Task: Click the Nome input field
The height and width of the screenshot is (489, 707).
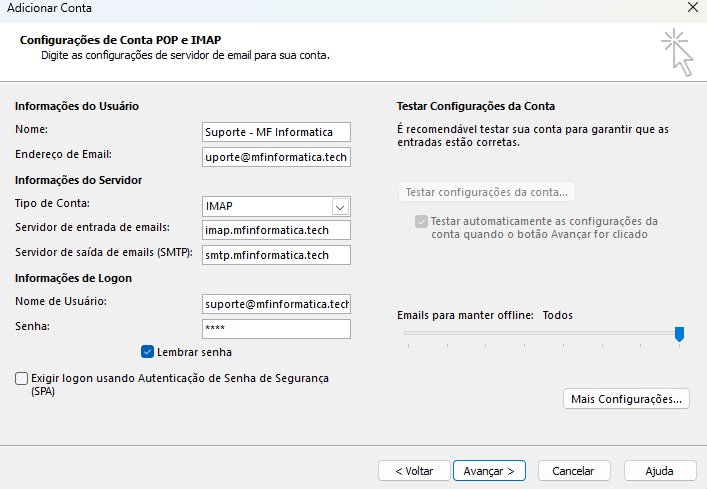Action: point(276,132)
